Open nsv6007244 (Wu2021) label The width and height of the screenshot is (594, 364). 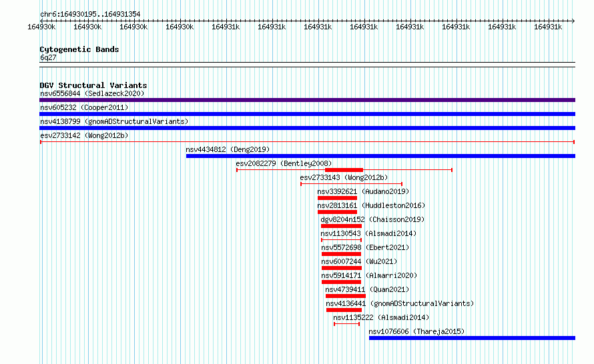[x=359, y=261]
